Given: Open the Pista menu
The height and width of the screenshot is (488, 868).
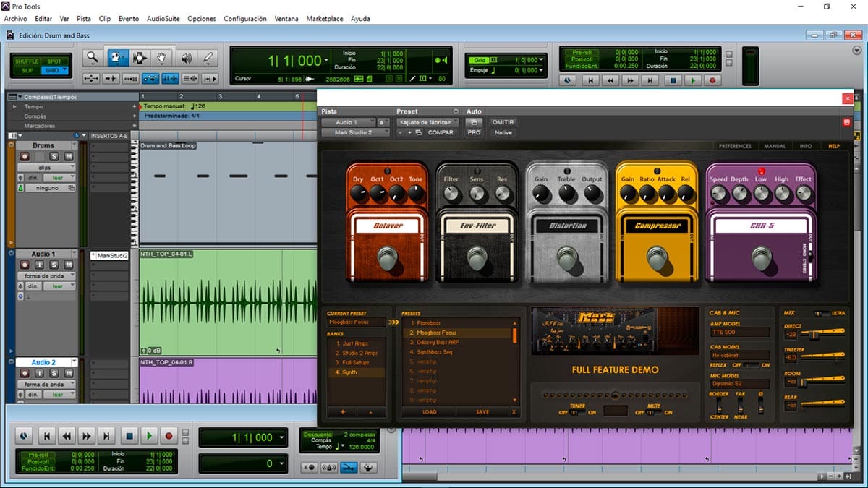Looking at the screenshot, I should (84, 18).
